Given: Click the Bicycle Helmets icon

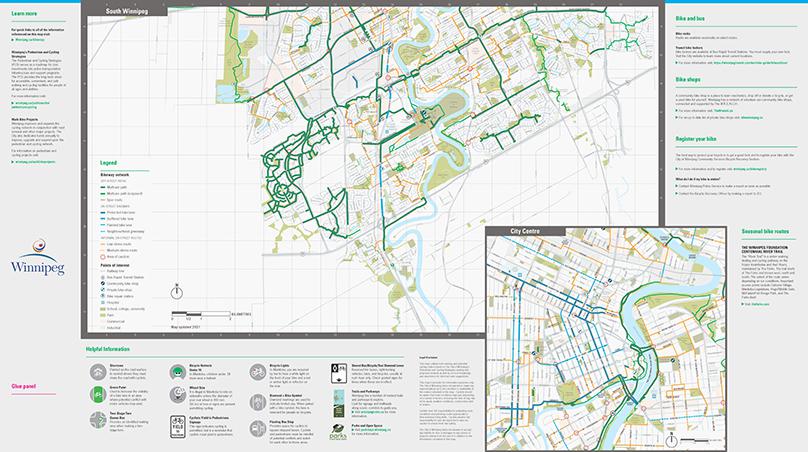Looking at the screenshot, I should click(177, 369).
